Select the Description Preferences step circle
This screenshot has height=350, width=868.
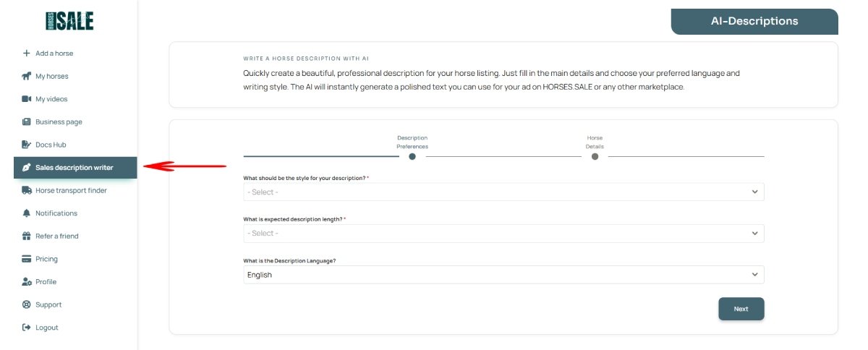click(x=412, y=156)
